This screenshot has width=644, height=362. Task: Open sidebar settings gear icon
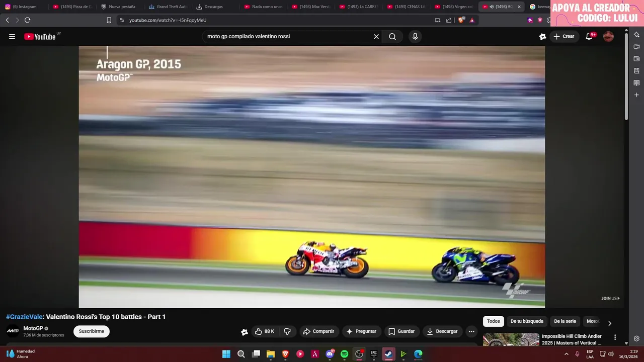[x=636, y=338]
